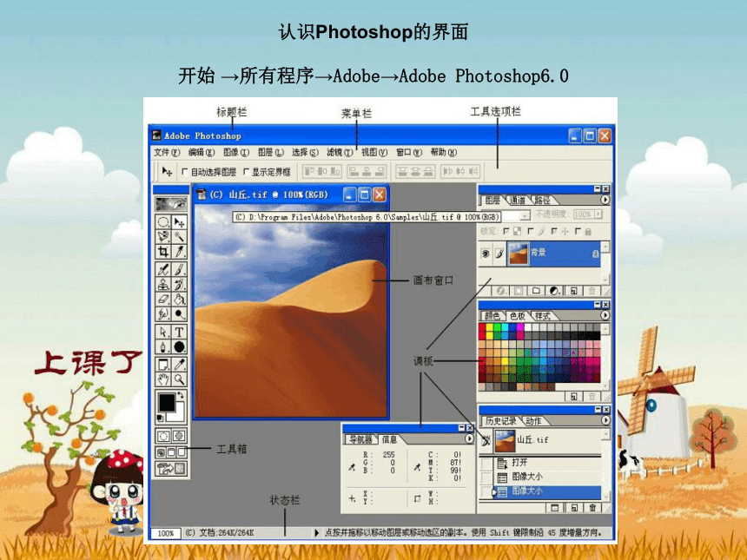Select the Eyedropper tool in the toolbox
Screen dimensions: 747x560
tap(179, 365)
